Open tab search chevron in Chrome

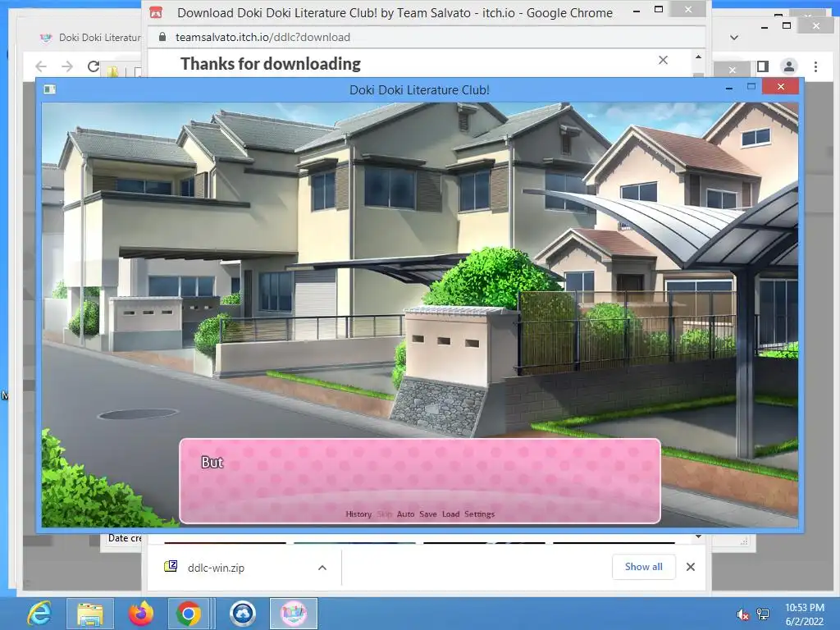(734, 38)
